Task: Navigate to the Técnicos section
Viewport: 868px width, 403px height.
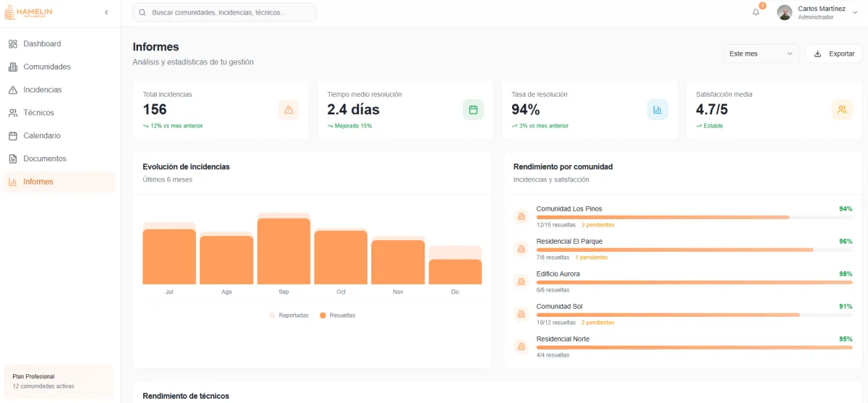Action: pyautogui.click(x=38, y=113)
